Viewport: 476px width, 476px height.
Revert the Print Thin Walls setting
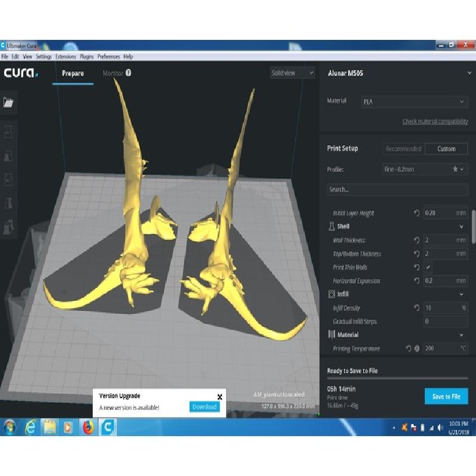click(417, 267)
